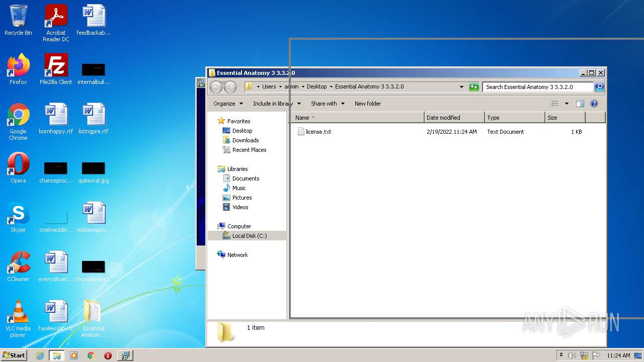Open the view options dropdown arrow

click(x=566, y=104)
